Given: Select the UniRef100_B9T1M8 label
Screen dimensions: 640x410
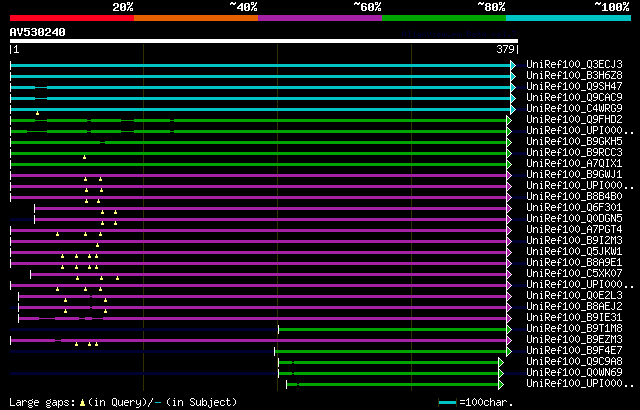Looking at the screenshot, I should click(x=574, y=329).
